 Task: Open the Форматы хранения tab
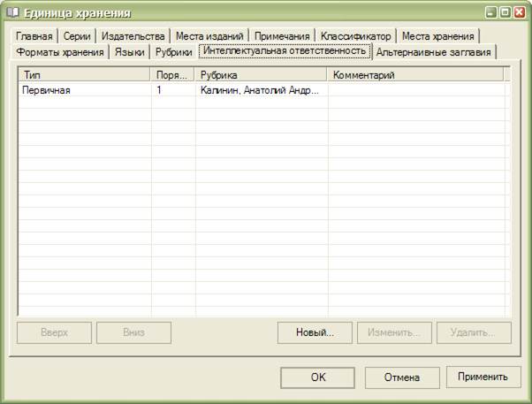[60, 53]
